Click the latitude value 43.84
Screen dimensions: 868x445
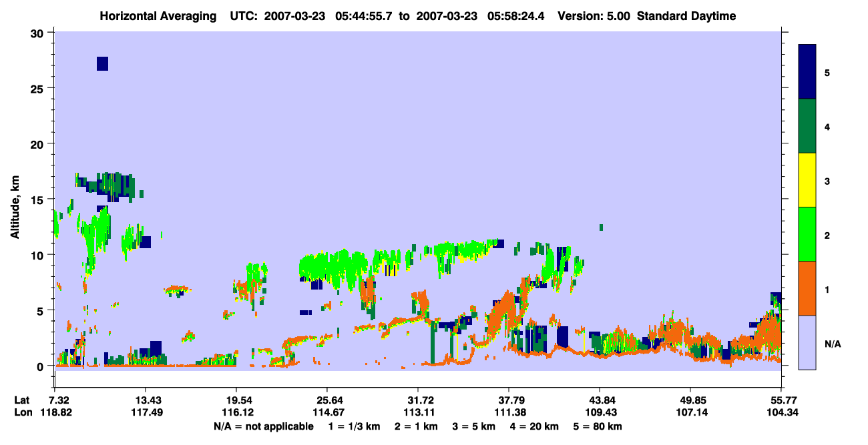(x=600, y=400)
